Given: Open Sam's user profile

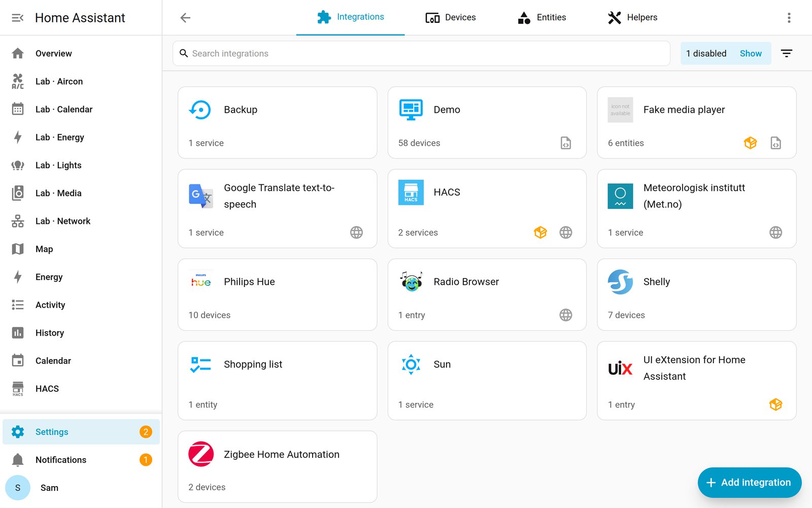Looking at the screenshot, I should (x=81, y=488).
